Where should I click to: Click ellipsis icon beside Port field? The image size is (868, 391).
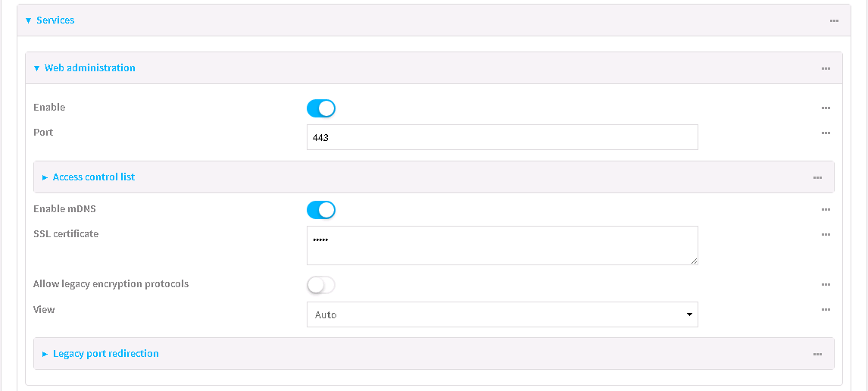point(826,133)
